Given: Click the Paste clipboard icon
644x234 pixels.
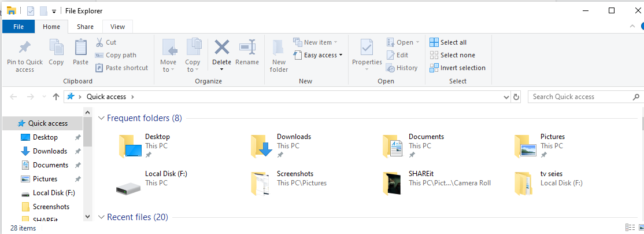Looking at the screenshot, I should click(x=81, y=47).
